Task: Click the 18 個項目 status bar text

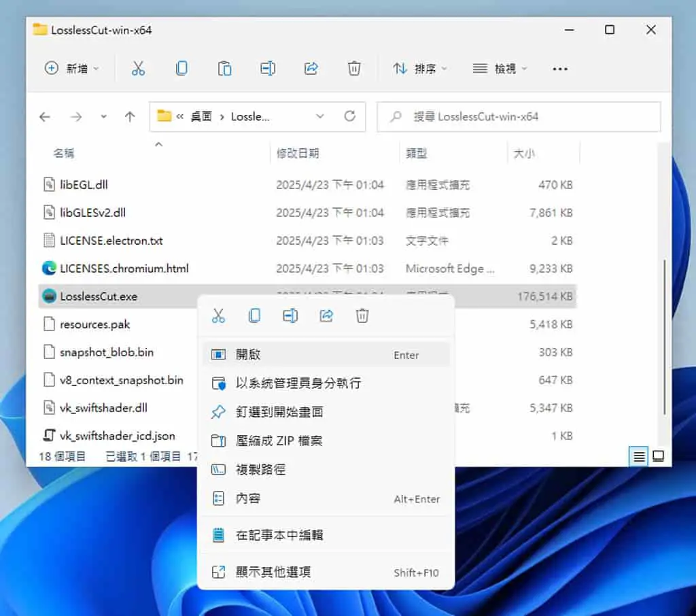Action: point(62,456)
